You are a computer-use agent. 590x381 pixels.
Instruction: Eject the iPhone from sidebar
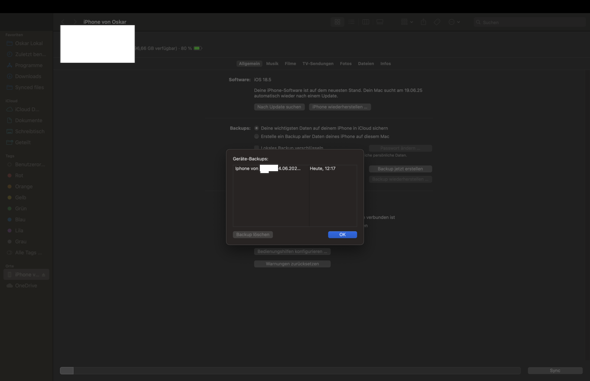click(x=44, y=275)
